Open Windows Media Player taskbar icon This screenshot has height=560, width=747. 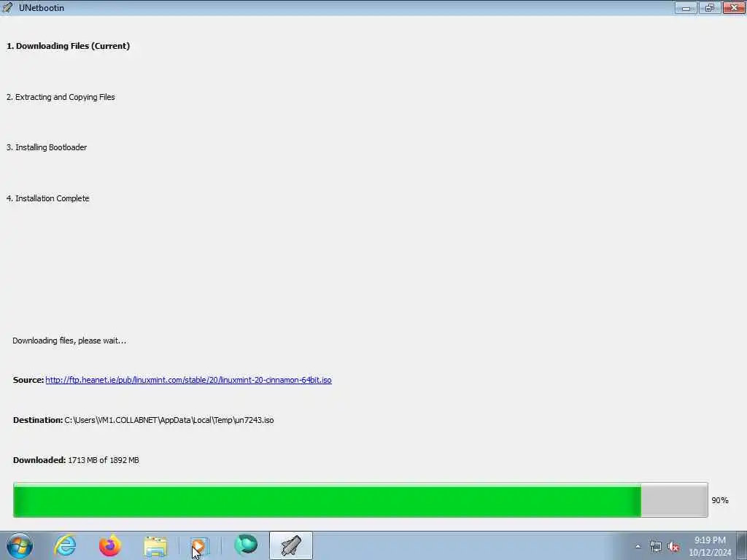pyautogui.click(x=200, y=545)
